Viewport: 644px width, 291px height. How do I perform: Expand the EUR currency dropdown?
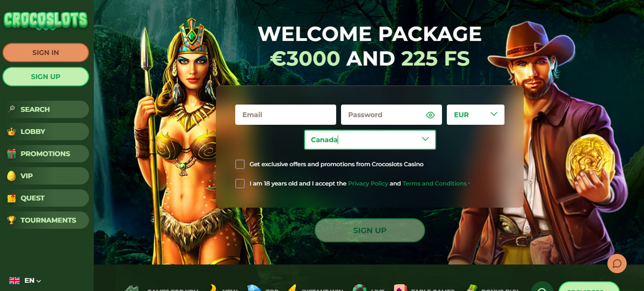475,115
